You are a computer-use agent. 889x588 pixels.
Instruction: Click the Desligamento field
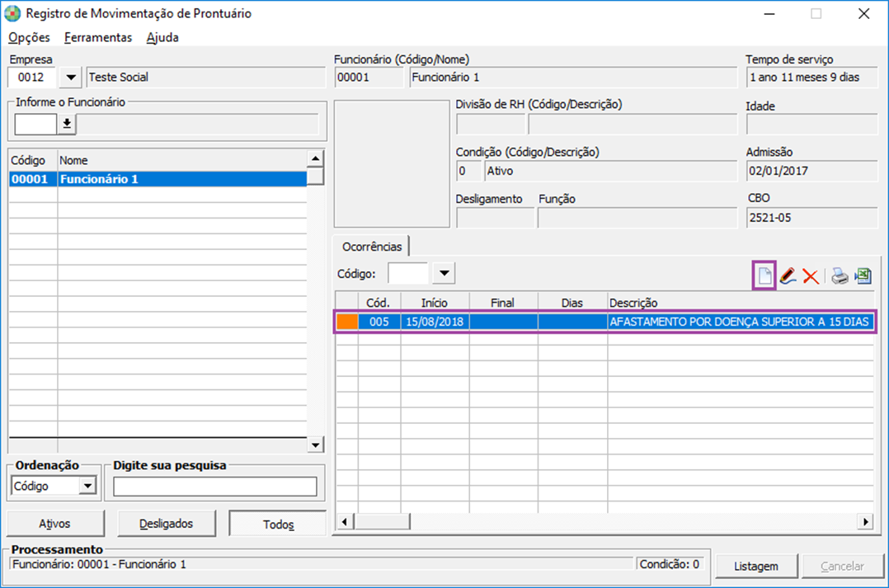coord(495,218)
